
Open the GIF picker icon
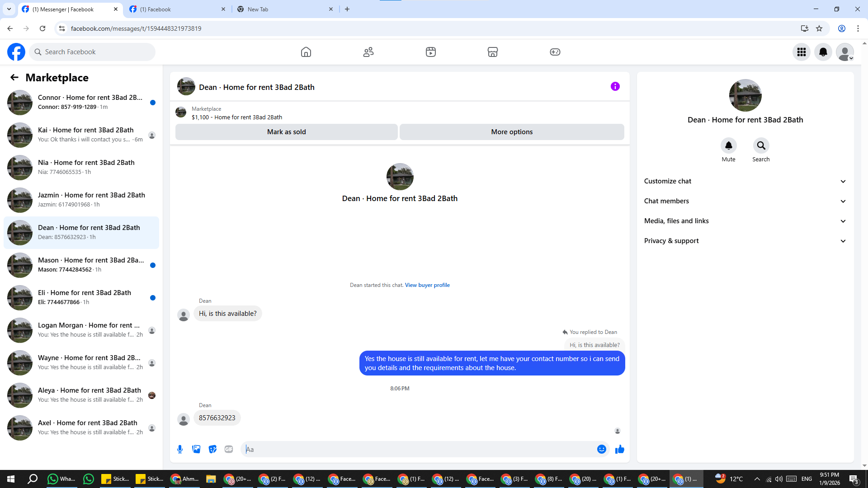click(229, 449)
